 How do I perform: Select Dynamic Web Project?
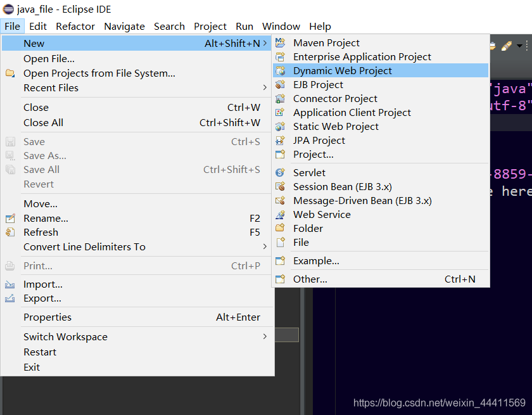[381, 70]
